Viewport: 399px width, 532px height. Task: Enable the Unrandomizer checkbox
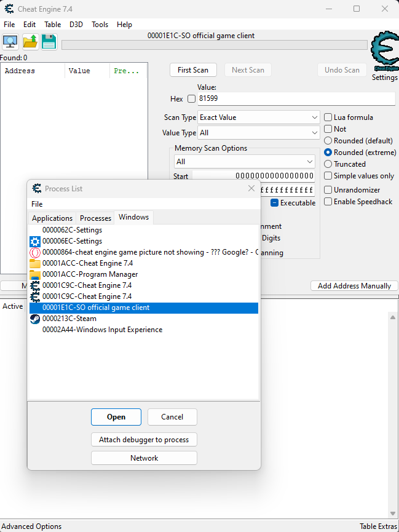click(x=328, y=189)
